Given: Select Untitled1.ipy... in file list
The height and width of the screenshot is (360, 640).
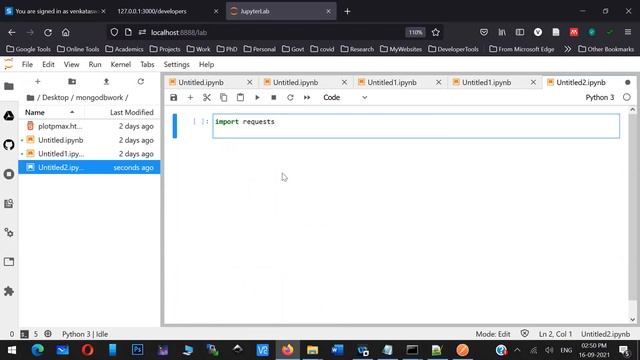Looking at the screenshot, I should 89,154.
